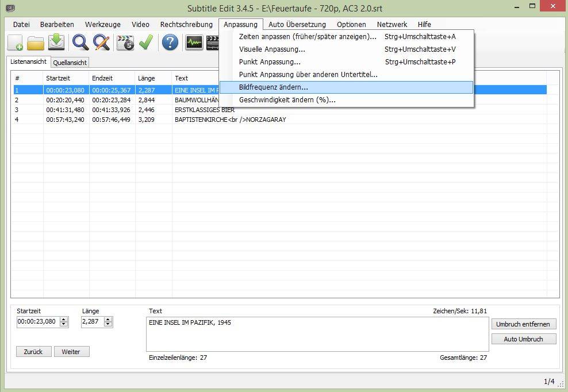Open the Netzwerk menu
568x392 pixels.
point(392,24)
